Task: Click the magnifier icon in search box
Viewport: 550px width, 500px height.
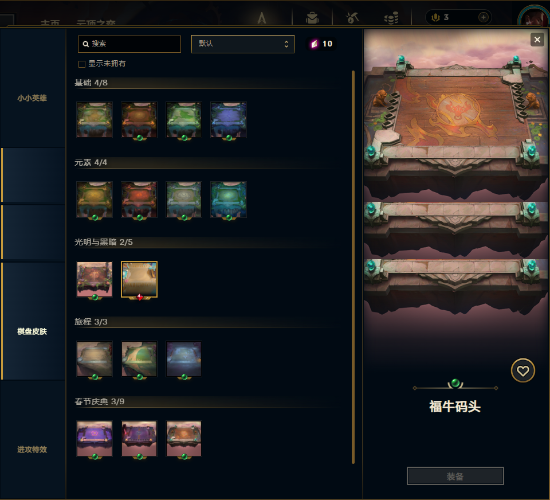Action: tap(86, 44)
